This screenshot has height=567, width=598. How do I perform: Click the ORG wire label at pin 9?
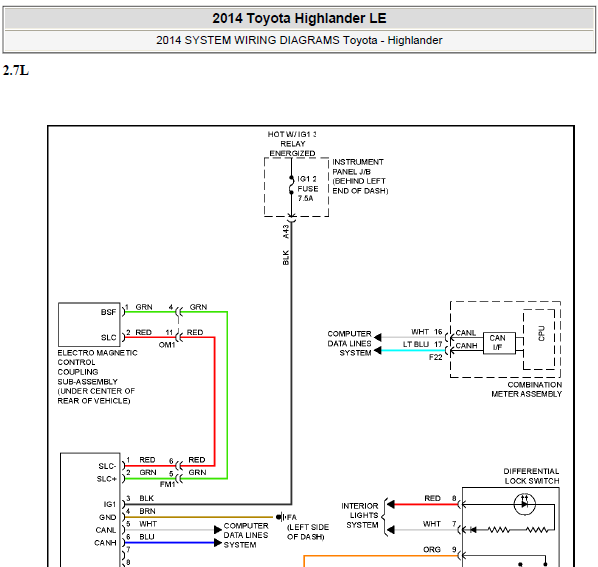pos(432,549)
